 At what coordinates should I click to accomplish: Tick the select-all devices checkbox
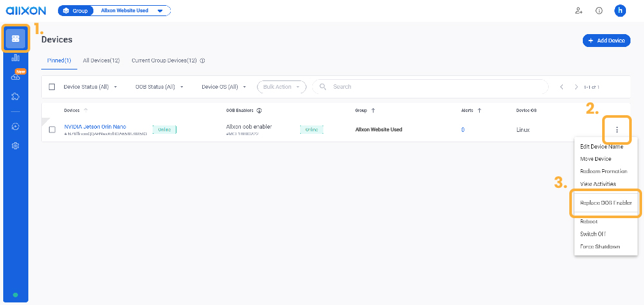pos(52,87)
